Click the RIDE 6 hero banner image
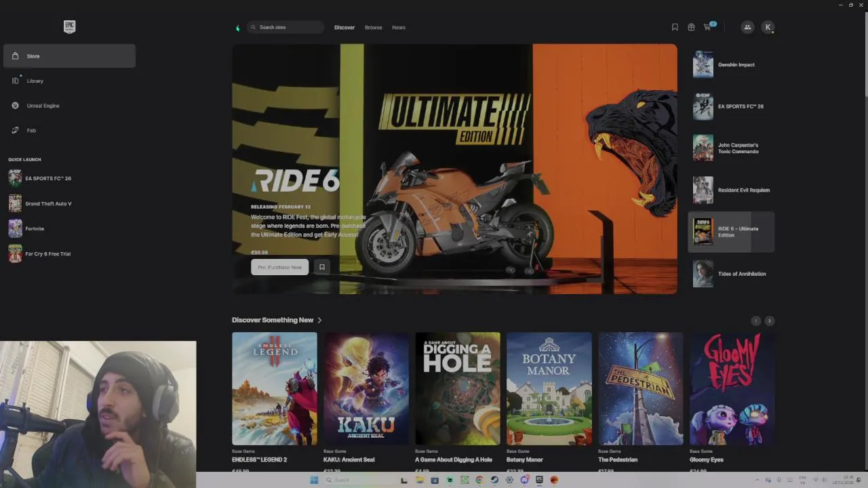The image size is (868, 488). (x=454, y=169)
